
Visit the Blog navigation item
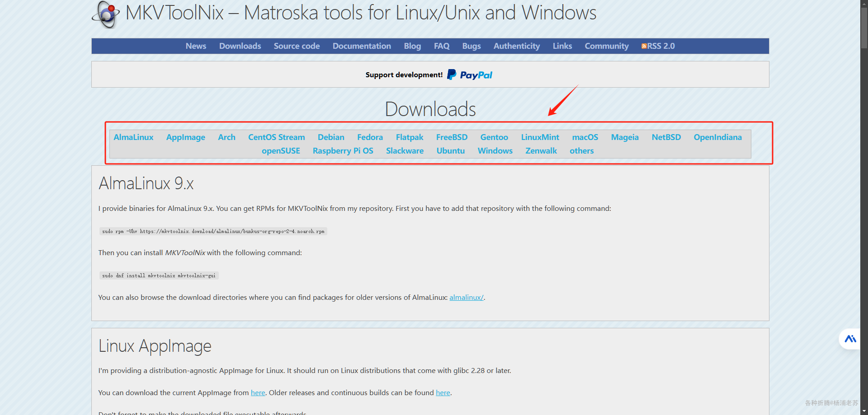point(412,46)
